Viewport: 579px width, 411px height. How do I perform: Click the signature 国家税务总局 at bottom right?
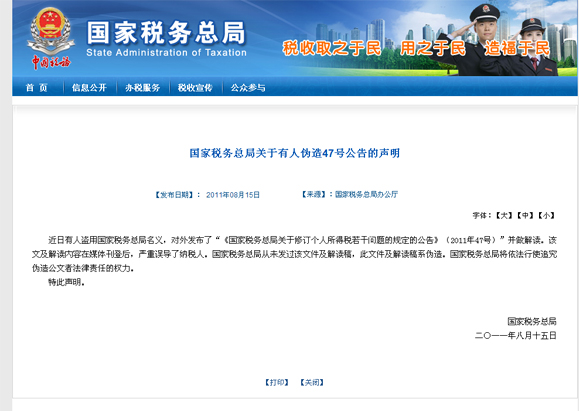pos(532,321)
